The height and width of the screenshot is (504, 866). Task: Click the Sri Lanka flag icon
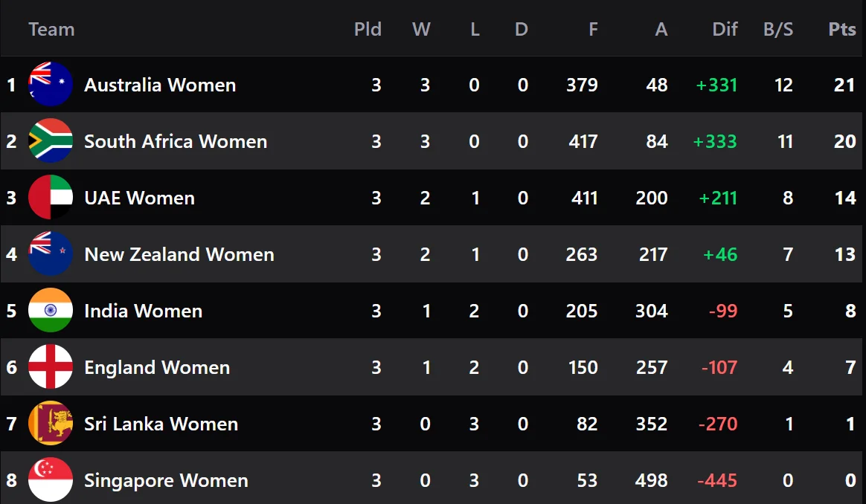tap(51, 423)
